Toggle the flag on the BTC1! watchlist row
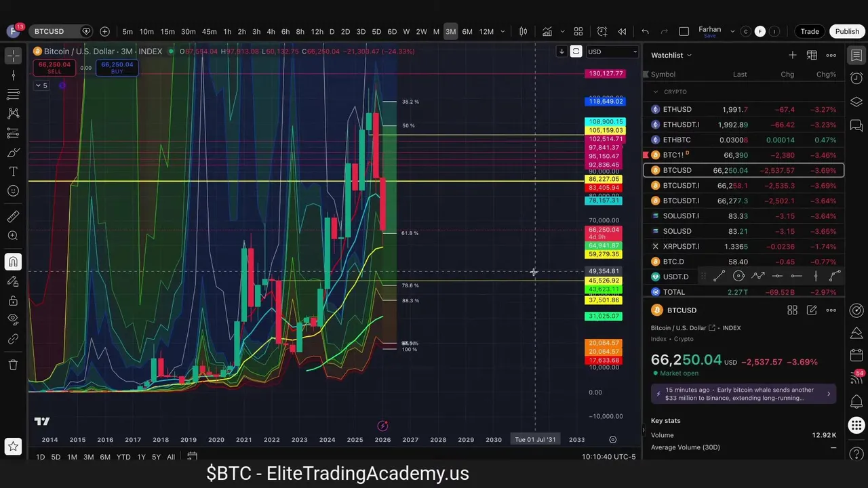Image resolution: width=868 pixels, height=488 pixels. tap(646, 155)
